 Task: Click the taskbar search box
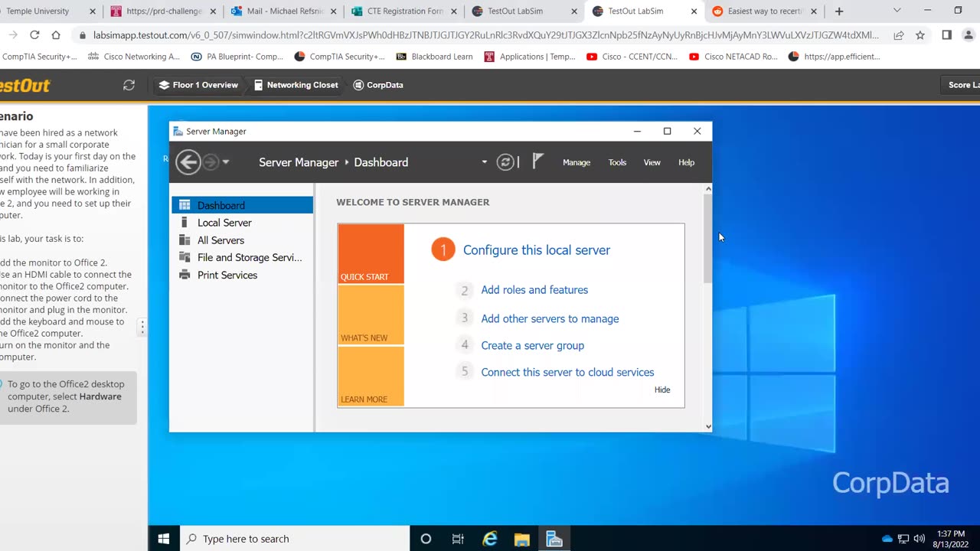(x=294, y=539)
